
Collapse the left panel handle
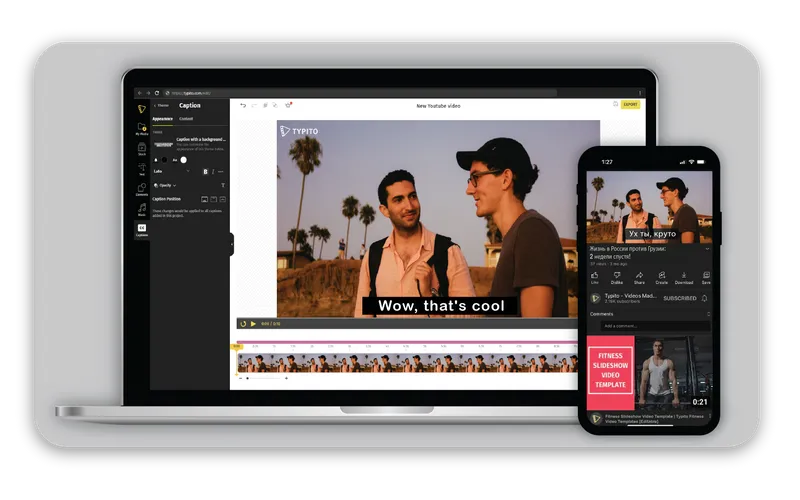click(x=232, y=244)
